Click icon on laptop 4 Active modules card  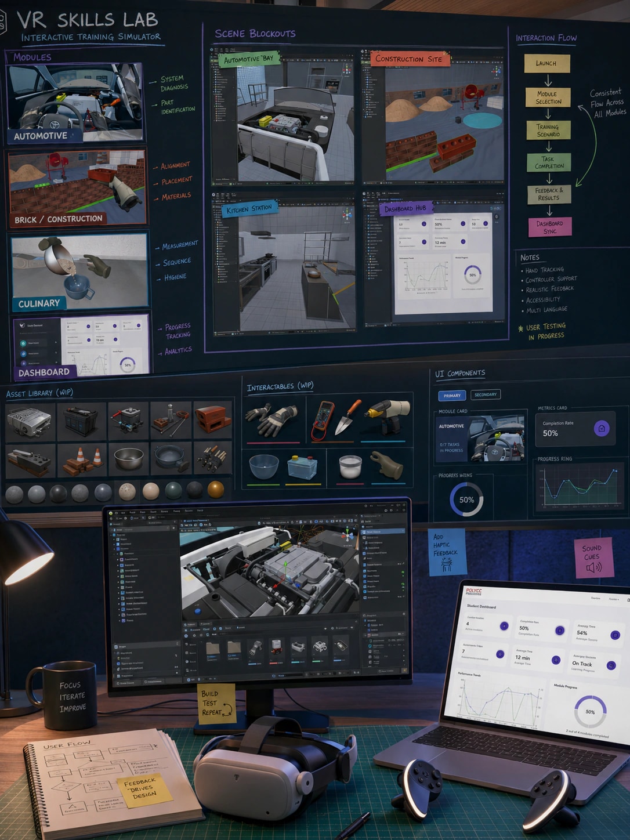coord(504,626)
